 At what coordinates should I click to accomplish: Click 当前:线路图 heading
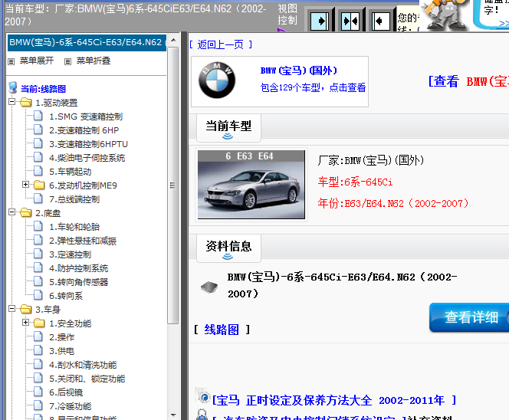pos(44,89)
